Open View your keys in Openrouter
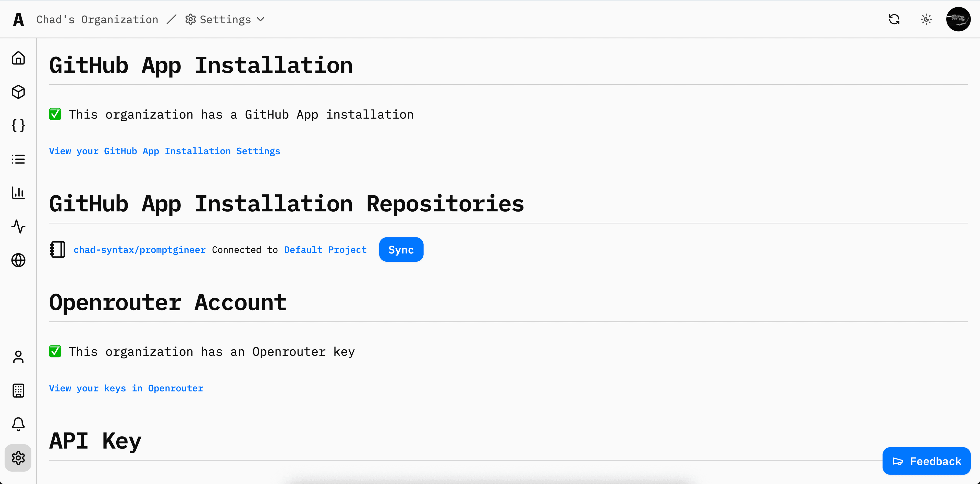 pos(126,389)
